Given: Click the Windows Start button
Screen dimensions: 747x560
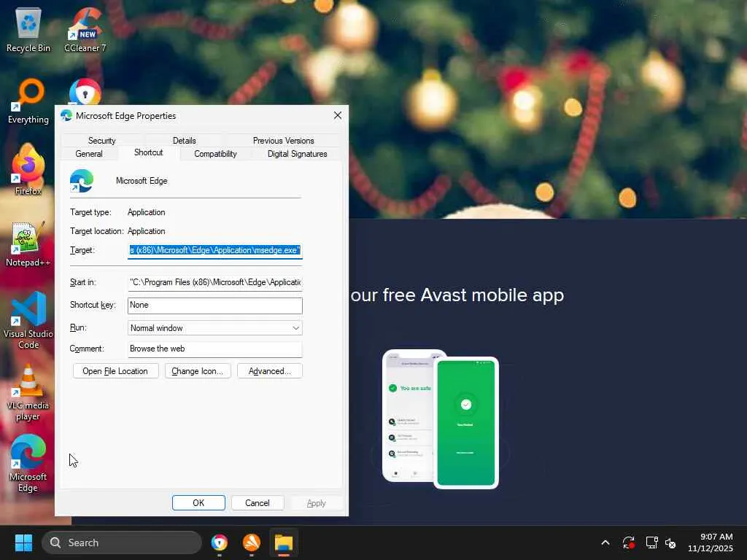Looking at the screenshot, I should (23, 542).
